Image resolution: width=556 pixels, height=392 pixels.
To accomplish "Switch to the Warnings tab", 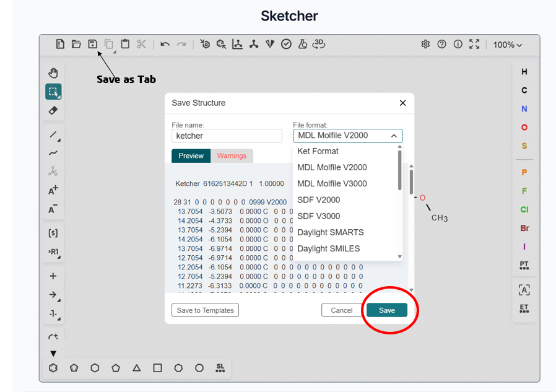I will coord(232,155).
